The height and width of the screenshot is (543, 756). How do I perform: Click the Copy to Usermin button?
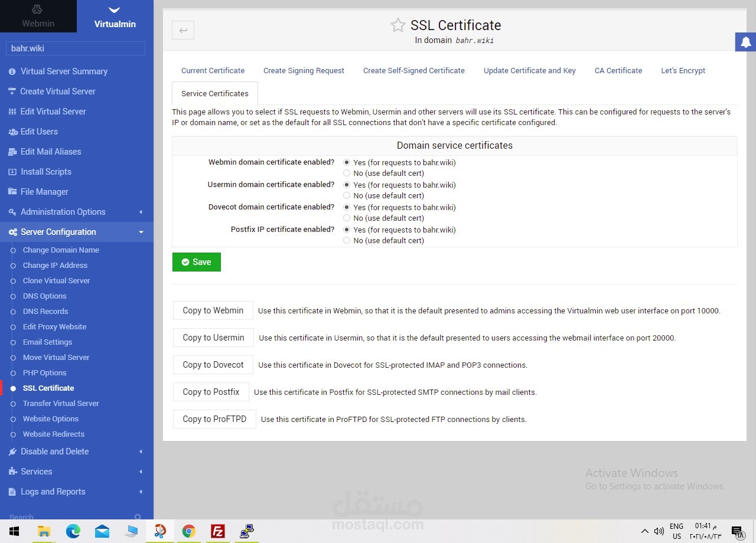(213, 338)
